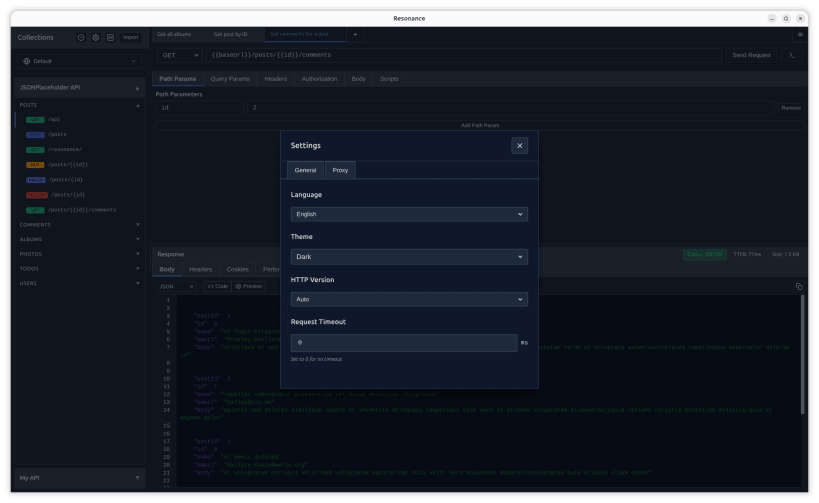819x503 pixels.
Task: Open the Authorization tab
Action: [319, 79]
